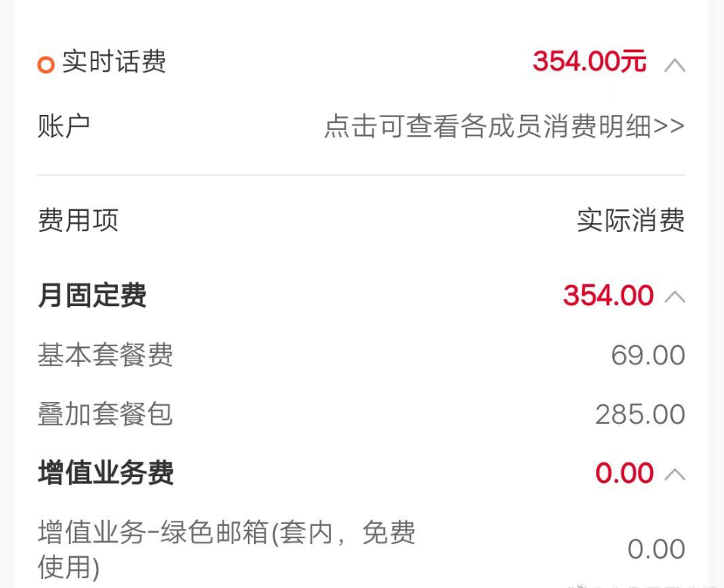Select the 基本套餐费 line item
Viewport: 724px width, 588px height.
pyautogui.click(x=105, y=354)
